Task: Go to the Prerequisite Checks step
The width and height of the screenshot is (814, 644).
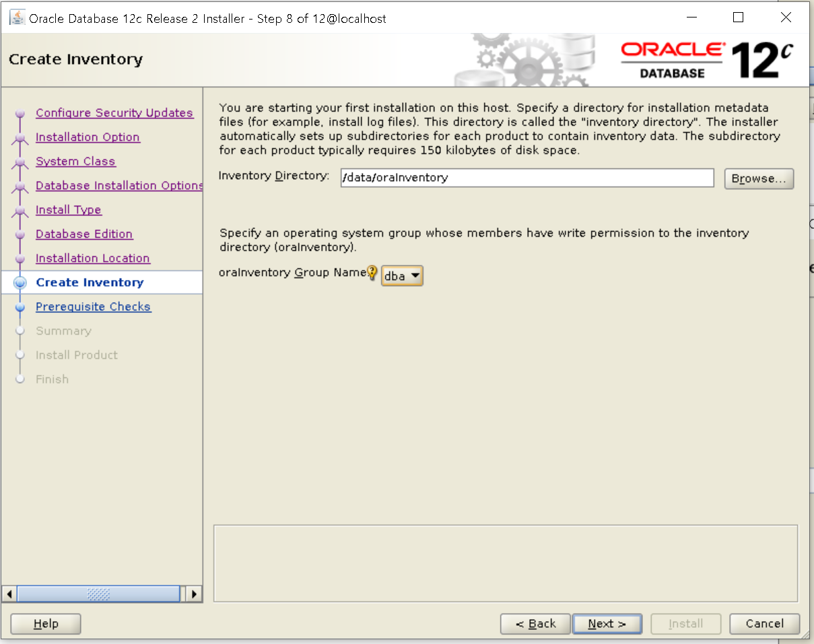Action: 94,307
